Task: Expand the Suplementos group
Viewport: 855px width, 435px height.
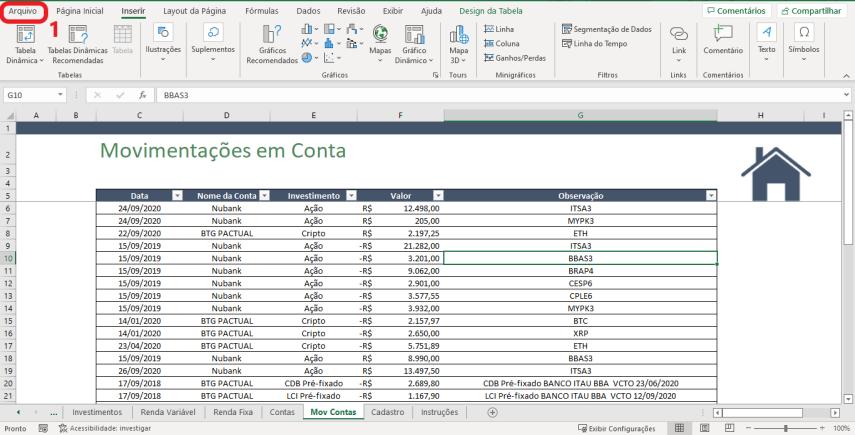Action: (213, 44)
